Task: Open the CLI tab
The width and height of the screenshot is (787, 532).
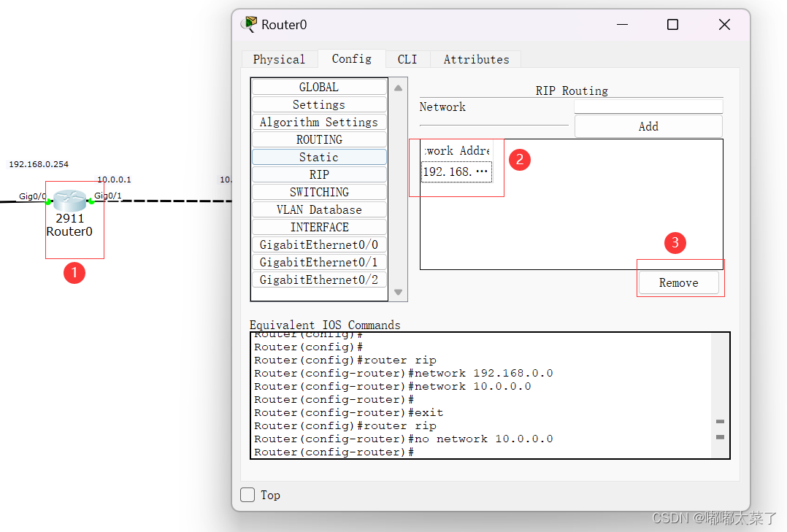Action: 407,59
